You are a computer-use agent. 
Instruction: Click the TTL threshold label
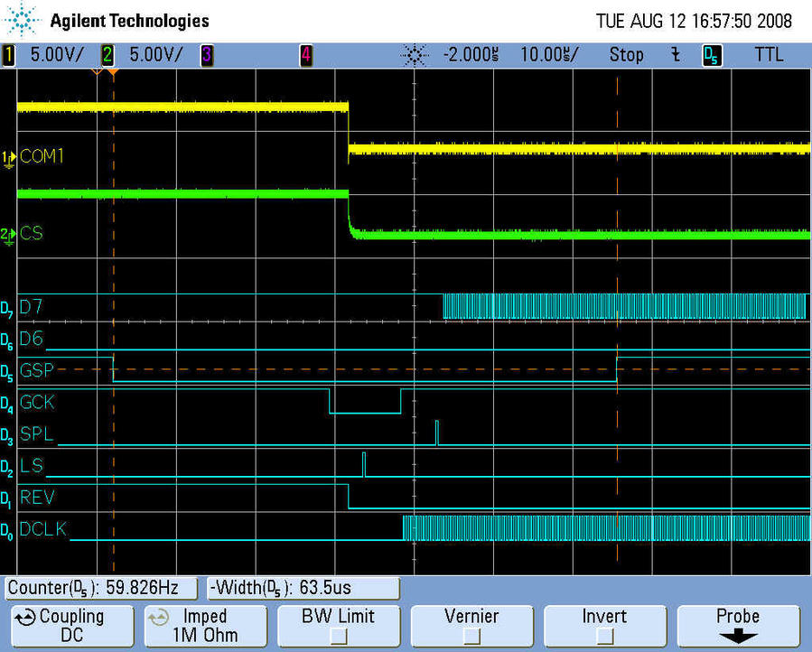point(769,55)
